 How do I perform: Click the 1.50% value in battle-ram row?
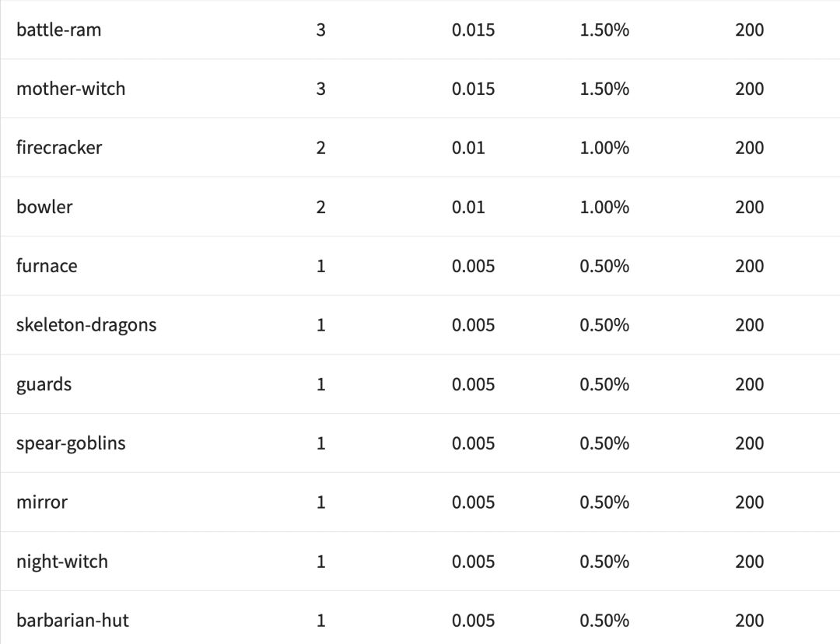click(x=604, y=30)
